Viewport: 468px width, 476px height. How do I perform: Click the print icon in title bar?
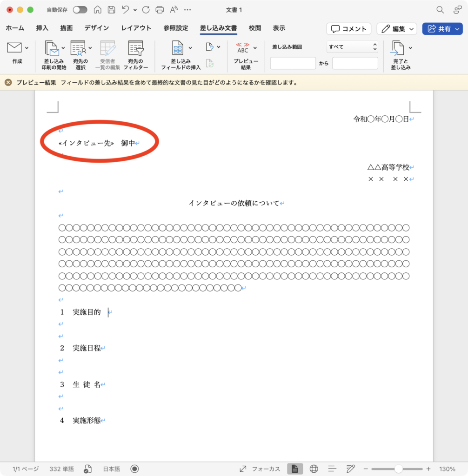[160, 10]
